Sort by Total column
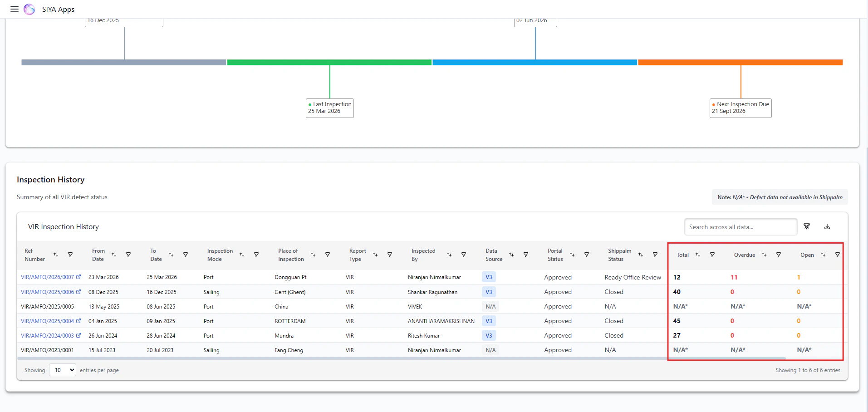The width and height of the screenshot is (868, 412). tap(698, 255)
